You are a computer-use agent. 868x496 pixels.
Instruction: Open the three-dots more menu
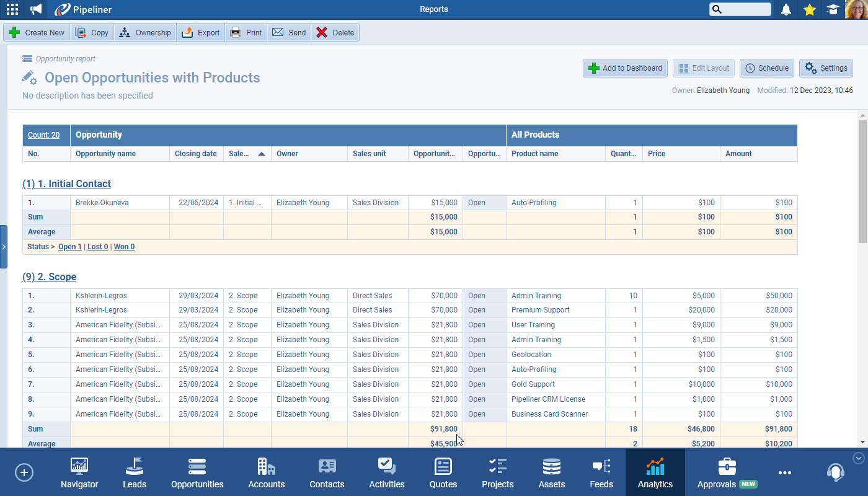[x=785, y=472]
